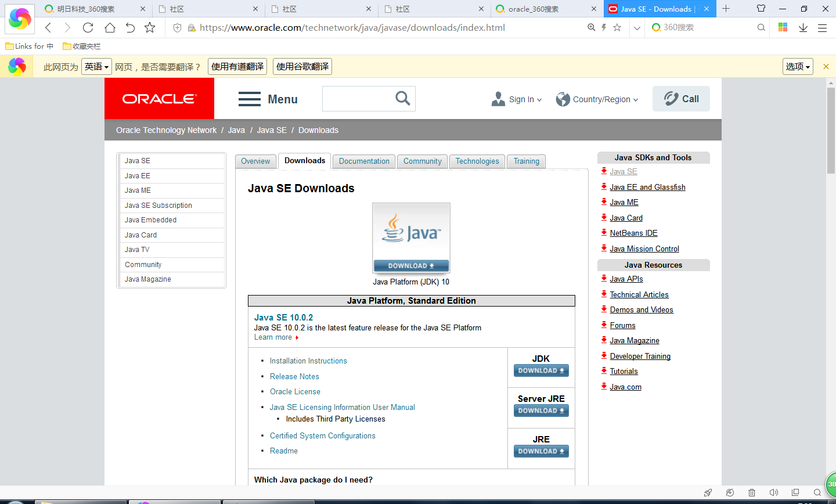Switch to the Documentation tab

[364, 161]
